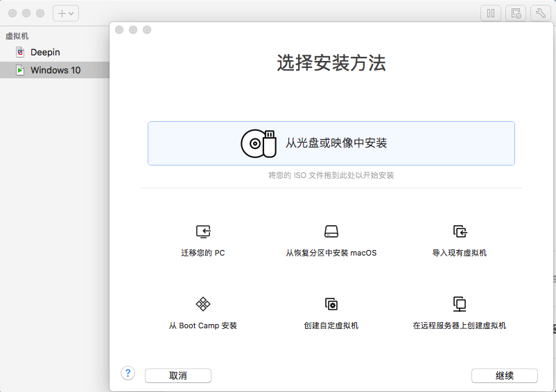Viewport: 556px width, 392px height.
Task: Open help with the question mark button
Action: pos(128,373)
